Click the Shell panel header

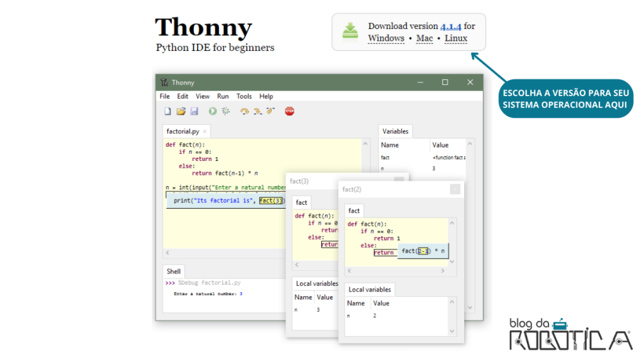click(x=173, y=271)
